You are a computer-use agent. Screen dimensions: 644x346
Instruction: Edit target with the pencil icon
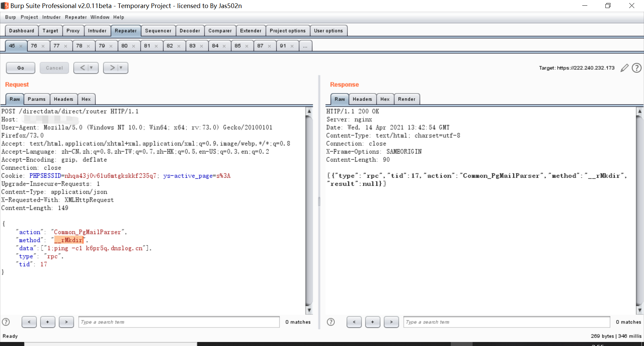[x=624, y=68]
